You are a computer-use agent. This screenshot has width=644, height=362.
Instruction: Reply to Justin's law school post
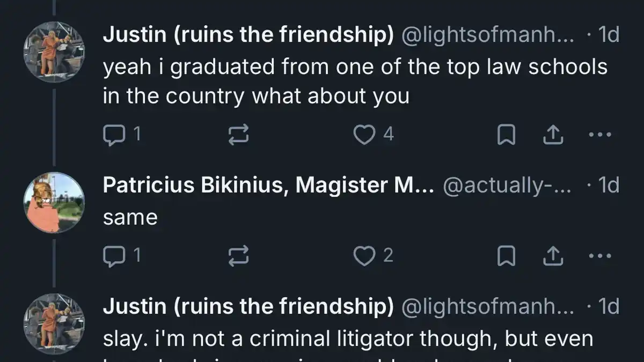pyautogui.click(x=121, y=135)
